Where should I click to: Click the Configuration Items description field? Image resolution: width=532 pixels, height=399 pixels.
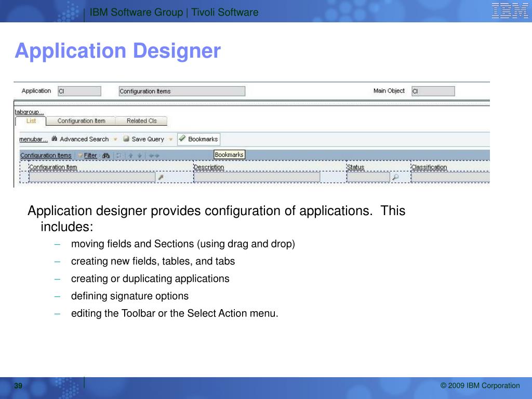(x=182, y=91)
